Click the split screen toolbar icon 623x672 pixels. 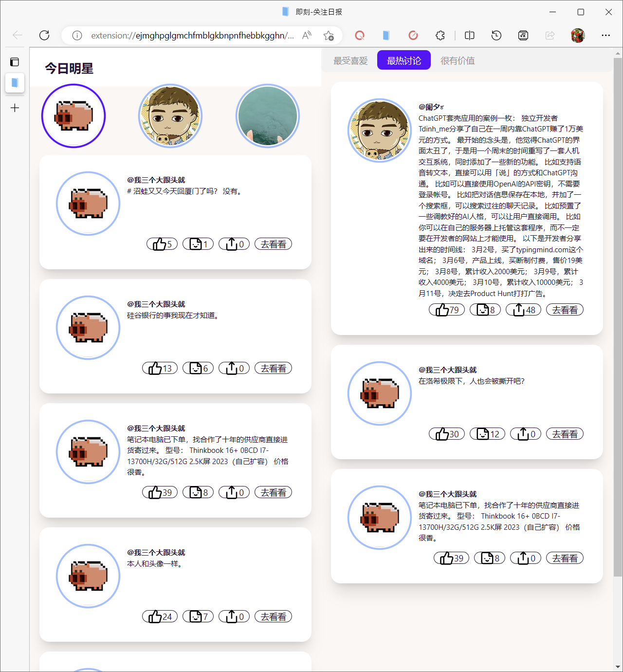point(469,36)
